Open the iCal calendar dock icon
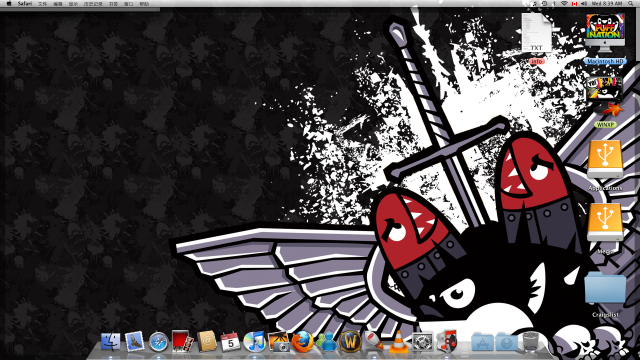The width and height of the screenshot is (640, 360). coord(231,342)
